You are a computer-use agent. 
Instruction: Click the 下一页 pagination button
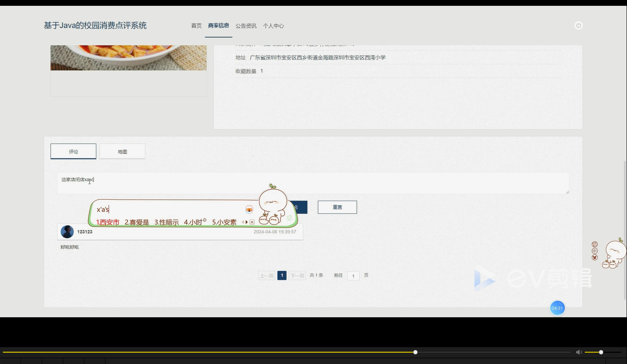297,275
